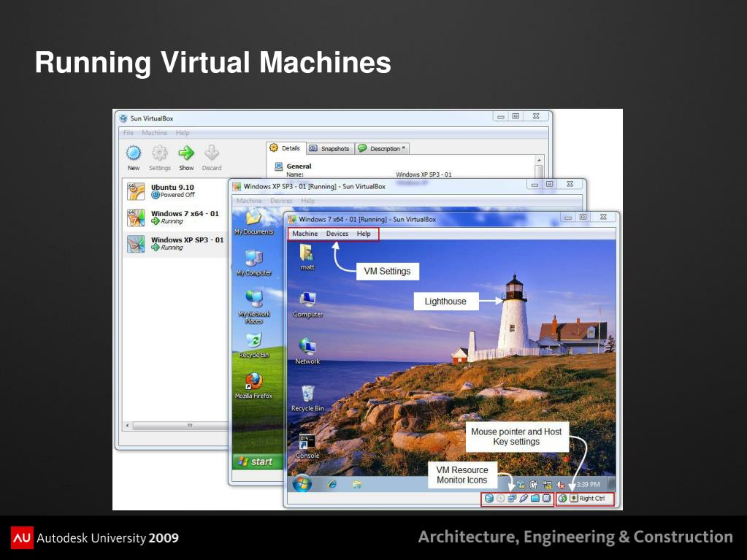Viewport: 747px width, 560px height.
Task: Click the Discard toolbar icon
Action: (x=212, y=158)
